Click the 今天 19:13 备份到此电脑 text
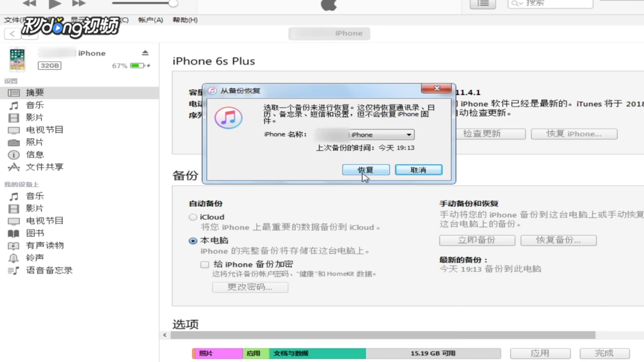Screen dimensions: 644x362 click(490, 269)
